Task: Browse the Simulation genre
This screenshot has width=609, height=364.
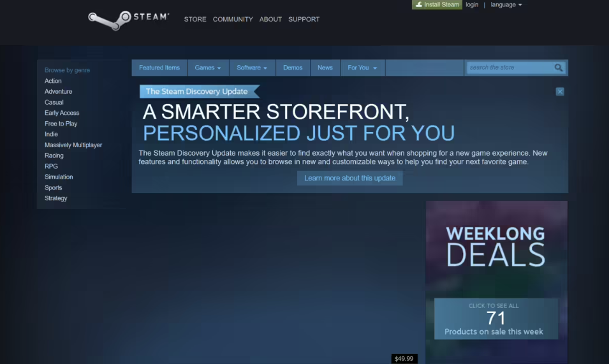Action: click(x=59, y=177)
